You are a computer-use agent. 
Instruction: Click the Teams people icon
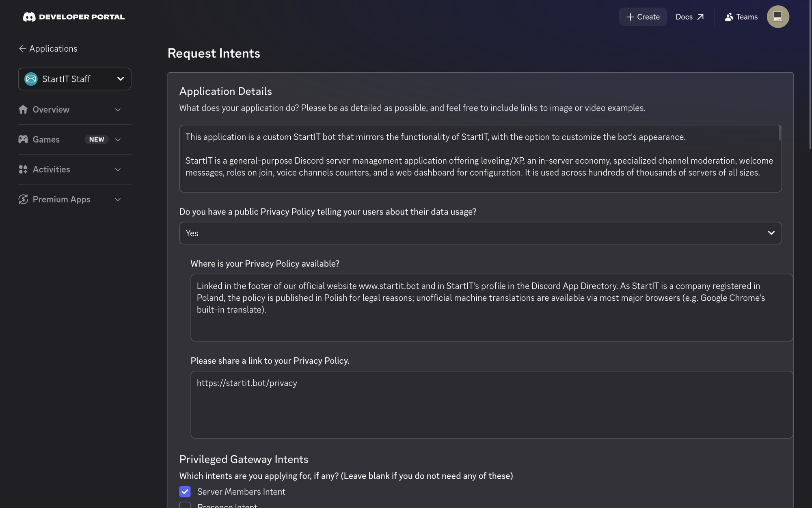(729, 17)
